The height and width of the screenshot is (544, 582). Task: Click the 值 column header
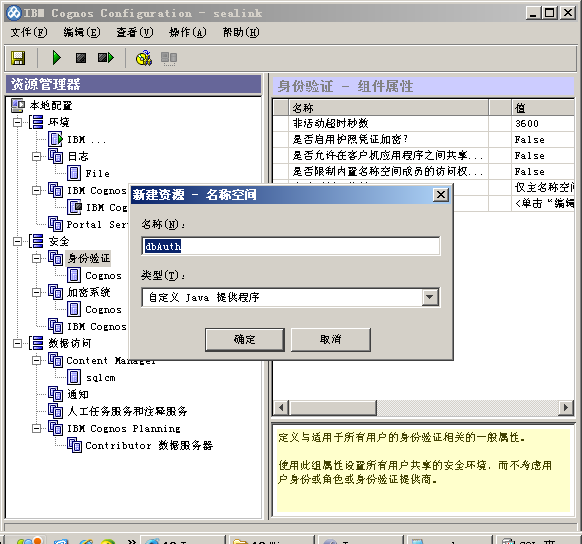pos(543,108)
